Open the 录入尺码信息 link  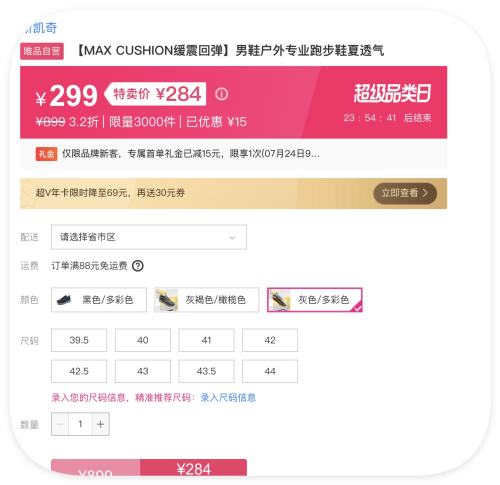228,397
